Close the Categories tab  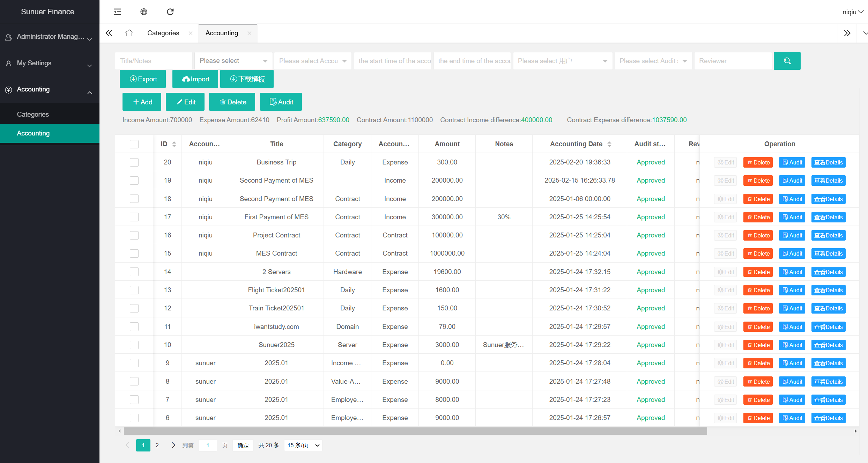tap(191, 33)
